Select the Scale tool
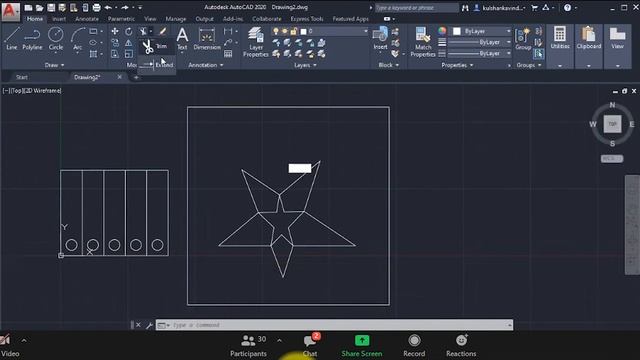Image resolution: width=640 pixels, height=360 pixels. coord(129,54)
